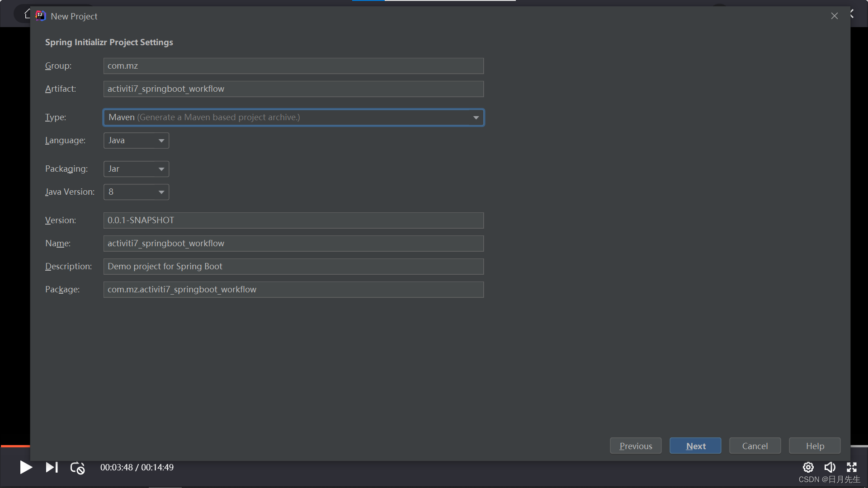The width and height of the screenshot is (868, 488).
Task: Open video player settings gear
Action: click(808, 467)
